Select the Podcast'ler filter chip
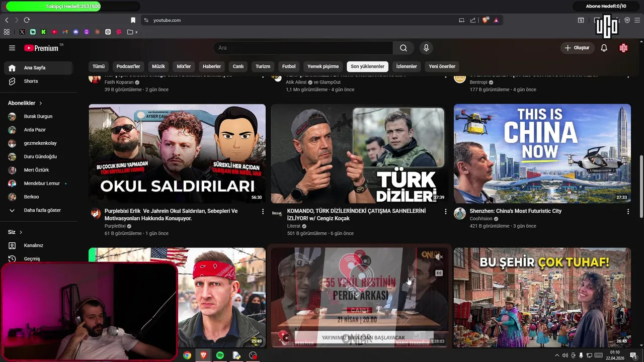Screen dimensions: 644x362 tap(128, 66)
